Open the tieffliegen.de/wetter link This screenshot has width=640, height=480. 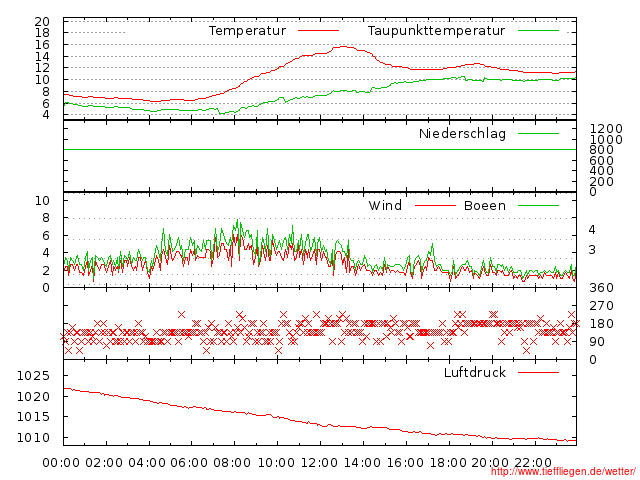tap(563, 472)
